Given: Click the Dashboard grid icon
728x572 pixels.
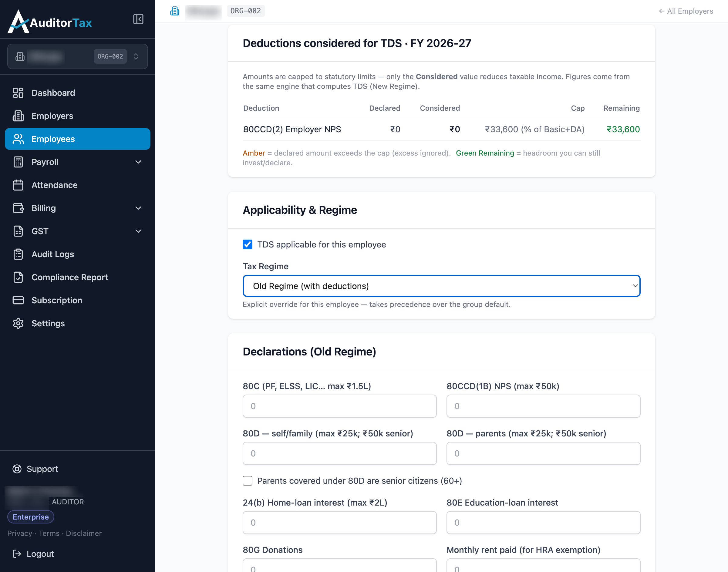Looking at the screenshot, I should click(18, 93).
